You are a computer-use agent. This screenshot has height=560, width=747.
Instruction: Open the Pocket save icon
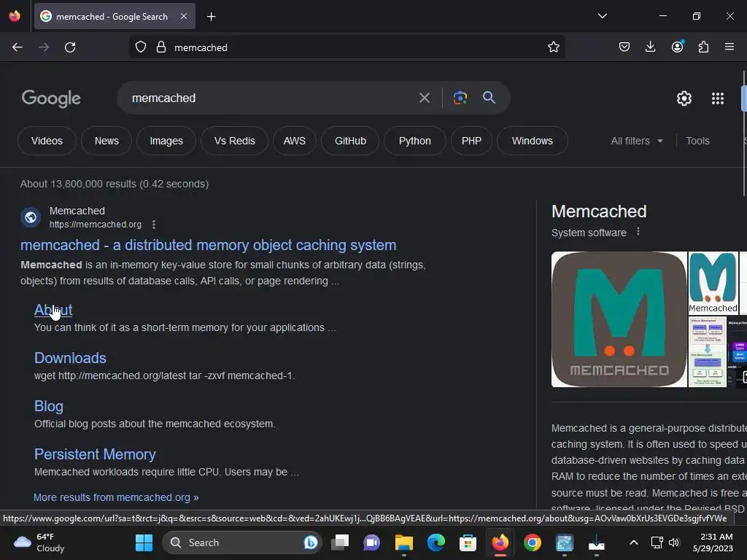point(624,47)
